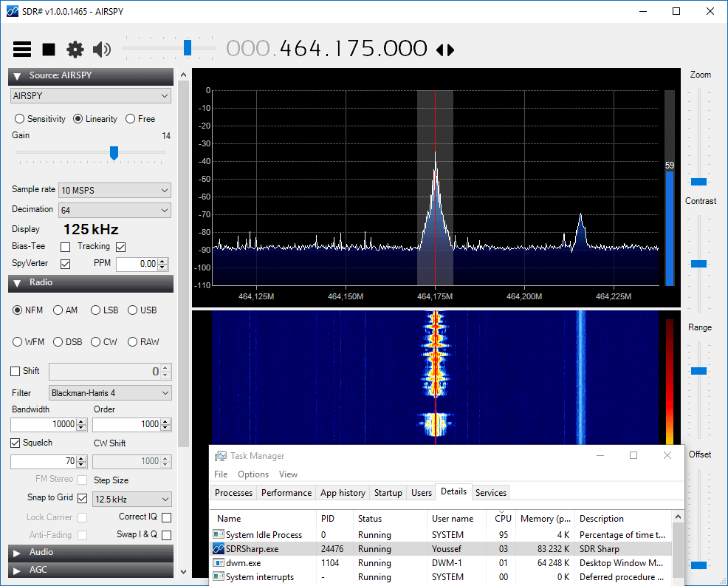Click the Task Manager title icon
Image resolution: width=728 pixels, height=586 pixels.
click(221, 456)
